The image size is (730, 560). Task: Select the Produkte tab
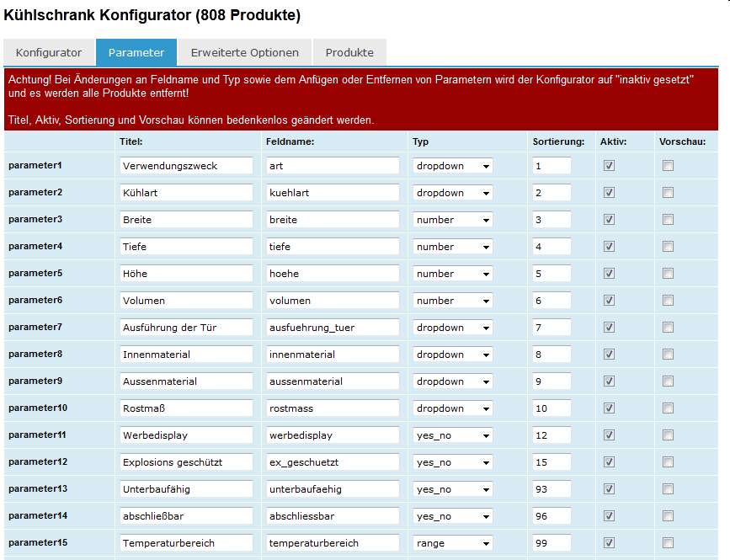pos(349,52)
